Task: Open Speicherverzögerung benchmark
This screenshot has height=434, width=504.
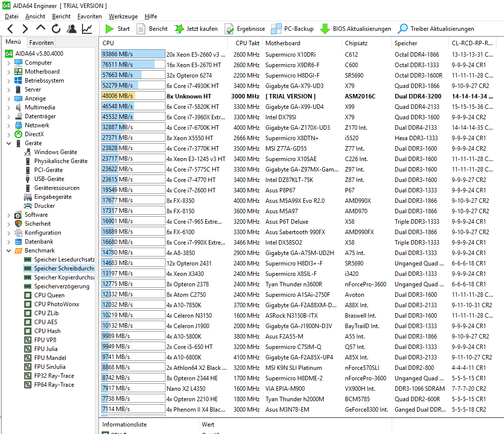Action: [62, 286]
